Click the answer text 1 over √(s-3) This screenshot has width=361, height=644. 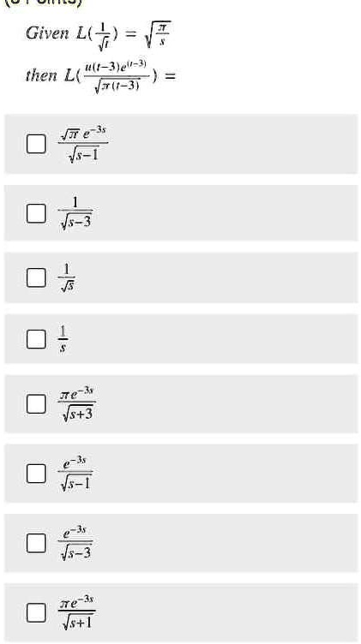tap(75, 213)
